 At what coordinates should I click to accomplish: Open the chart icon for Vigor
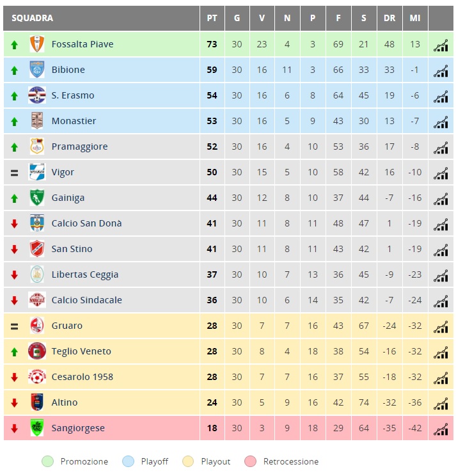pyautogui.click(x=441, y=173)
